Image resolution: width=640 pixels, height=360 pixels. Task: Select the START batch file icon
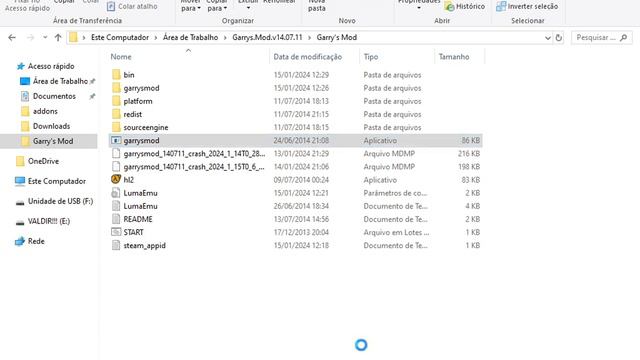click(116, 232)
